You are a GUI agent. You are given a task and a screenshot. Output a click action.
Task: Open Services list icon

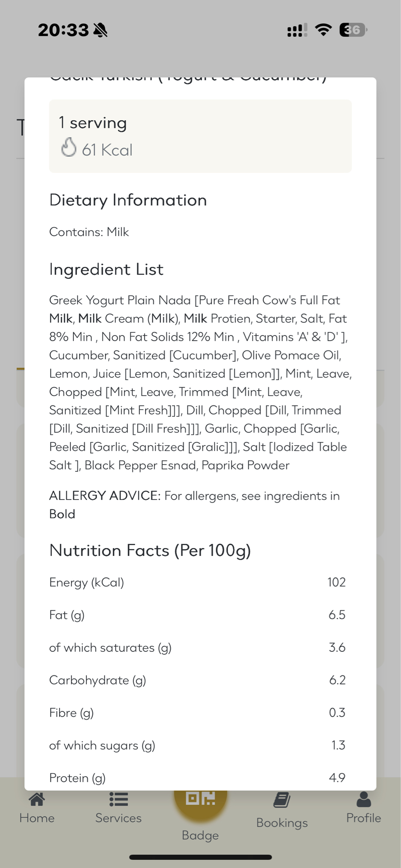(119, 799)
